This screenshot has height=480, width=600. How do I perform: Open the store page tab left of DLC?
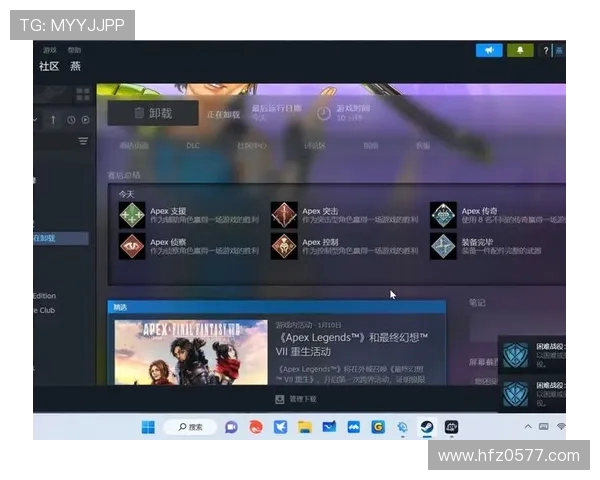[x=134, y=145]
